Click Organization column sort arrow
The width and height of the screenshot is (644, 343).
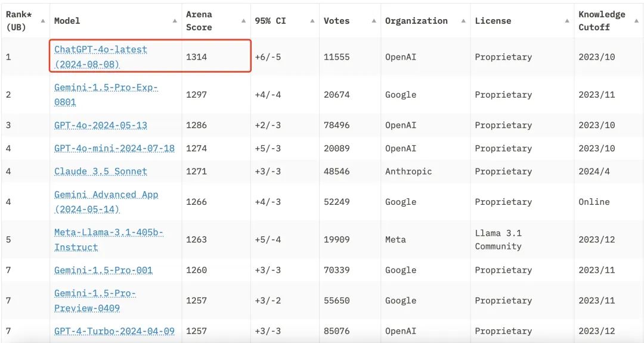[x=464, y=21]
